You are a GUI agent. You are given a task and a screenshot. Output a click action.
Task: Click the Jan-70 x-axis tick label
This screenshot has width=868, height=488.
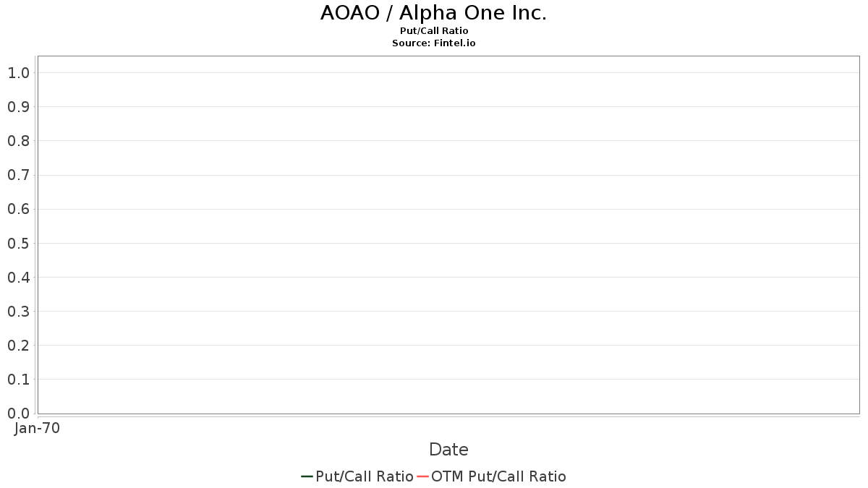point(37,428)
